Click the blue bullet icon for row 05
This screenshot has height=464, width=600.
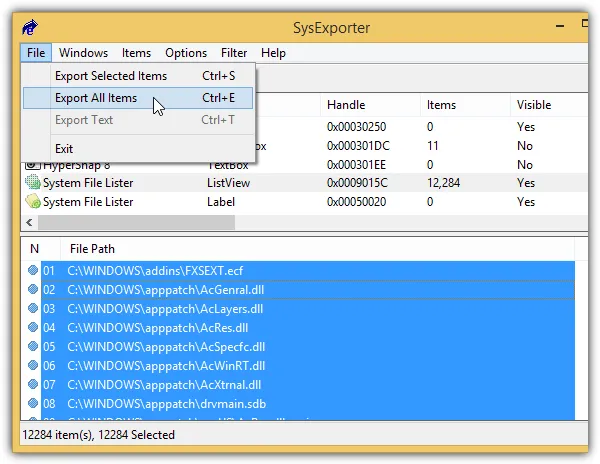point(33,346)
